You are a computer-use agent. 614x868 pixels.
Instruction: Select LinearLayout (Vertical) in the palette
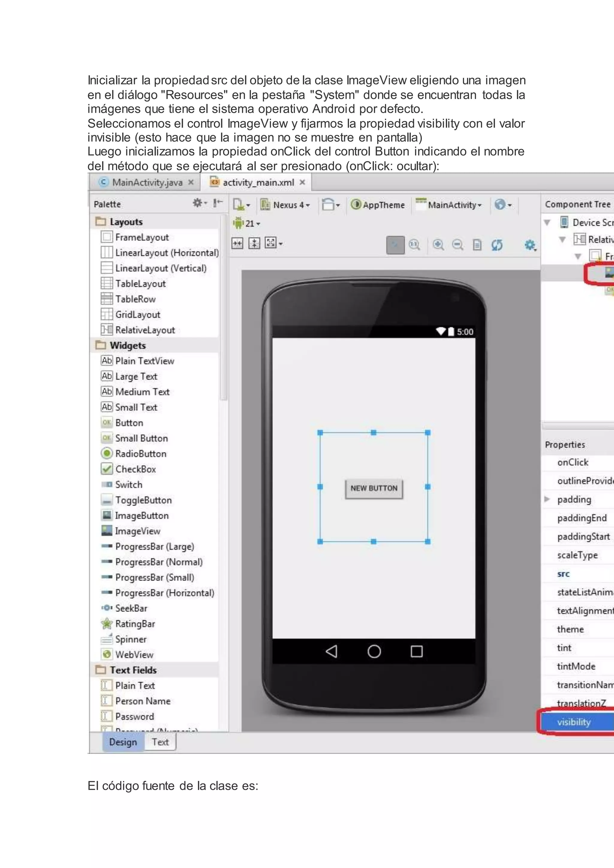(154, 269)
